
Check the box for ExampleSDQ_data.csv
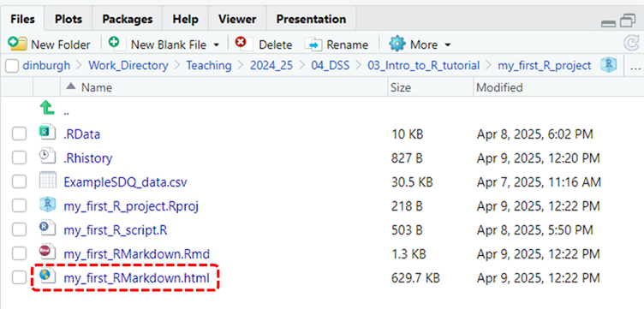coord(19,181)
